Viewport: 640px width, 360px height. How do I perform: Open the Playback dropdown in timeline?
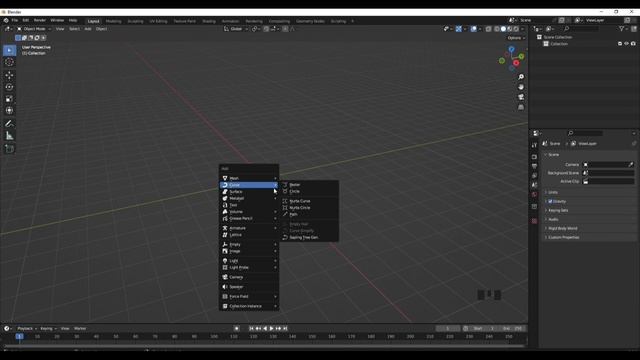(27, 329)
